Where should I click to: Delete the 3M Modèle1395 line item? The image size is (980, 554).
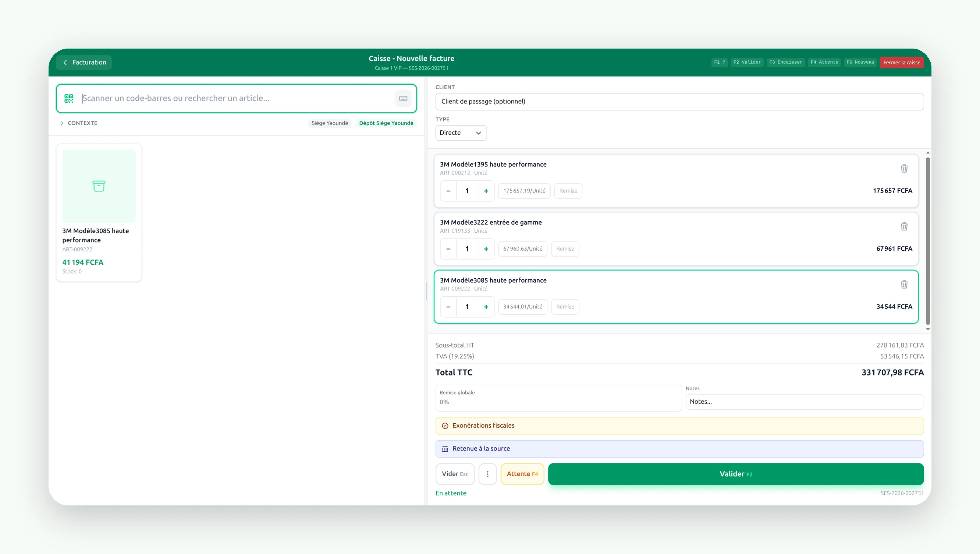(x=904, y=169)
